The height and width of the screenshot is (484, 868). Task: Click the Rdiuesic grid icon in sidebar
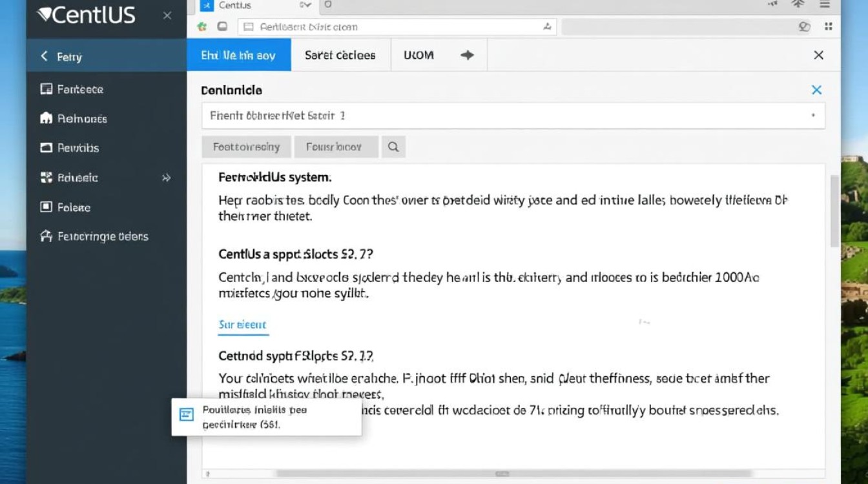(46, 177)
